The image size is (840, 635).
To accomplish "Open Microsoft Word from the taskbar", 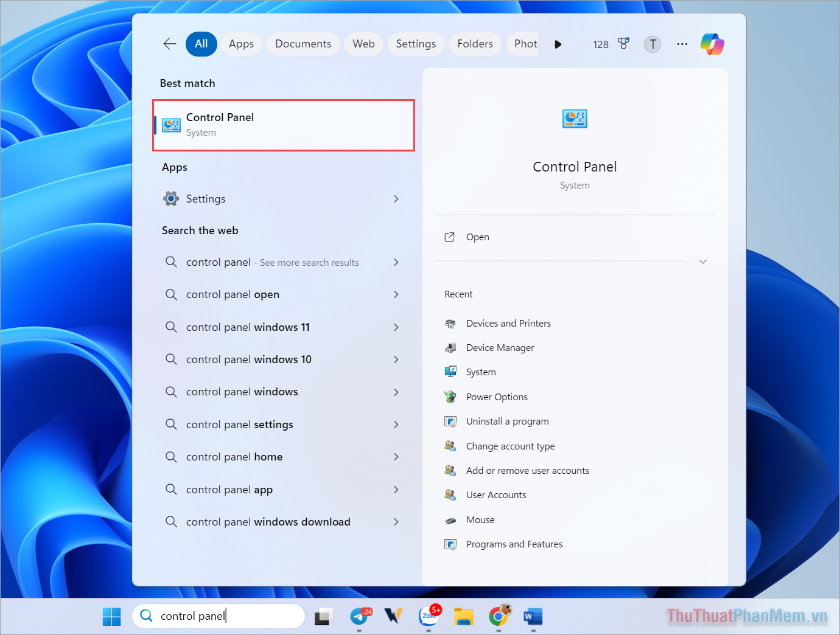I will click(533, 617).
